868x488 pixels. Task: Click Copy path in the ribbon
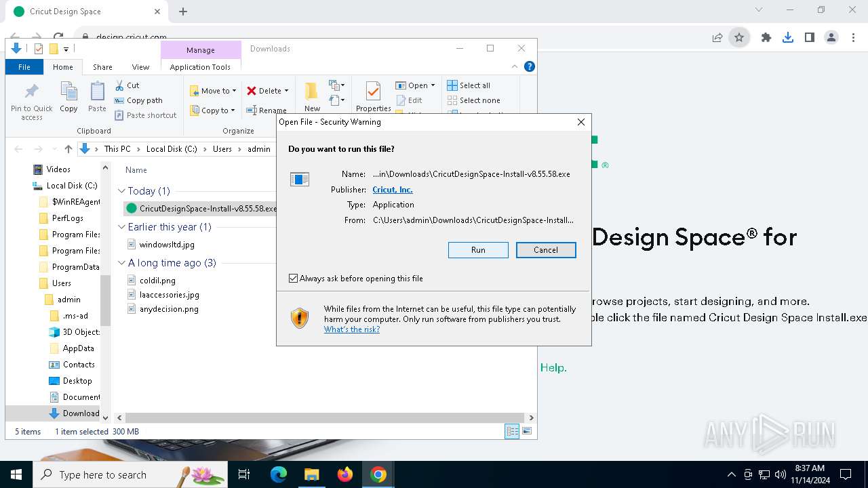tap(138, 100)
